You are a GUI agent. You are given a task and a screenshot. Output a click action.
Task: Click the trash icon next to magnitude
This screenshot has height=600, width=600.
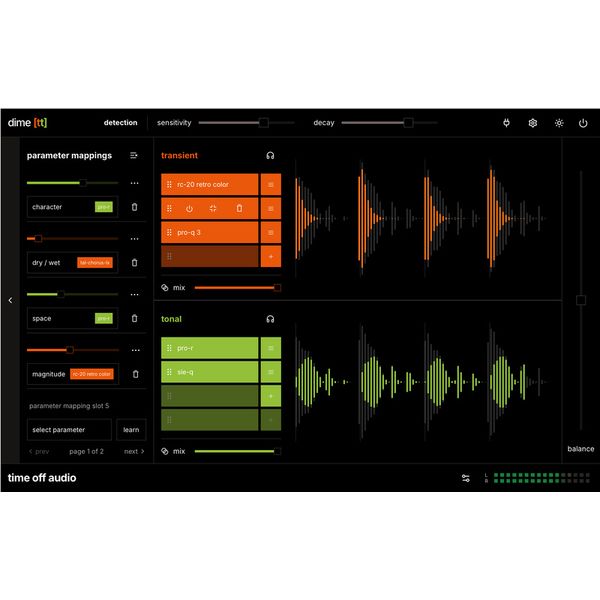[135, 374]
